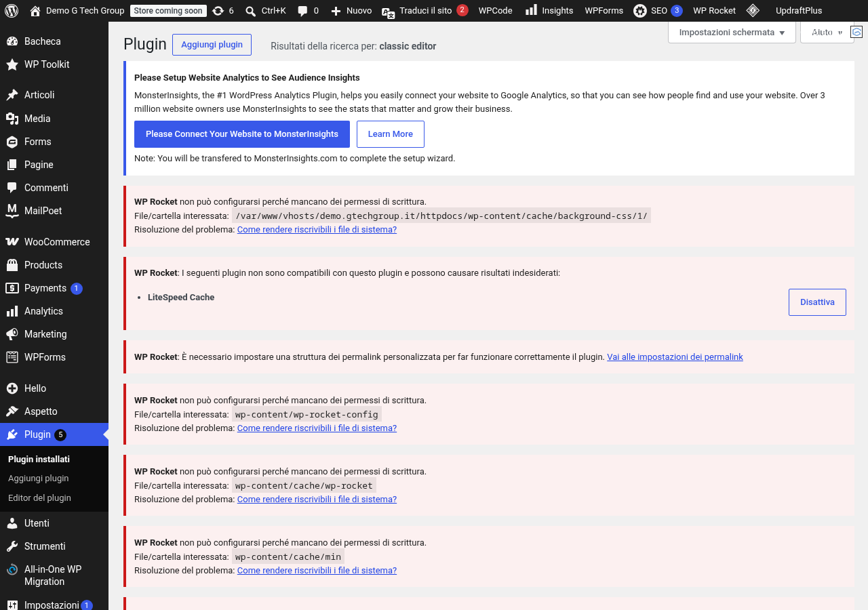The image size is (868, 610).
Task: Click the Payments dollar icon
Action: pos(12,288)
